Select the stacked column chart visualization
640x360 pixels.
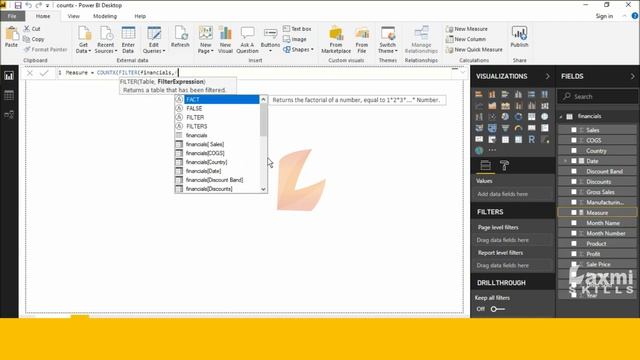click(492, 94)
